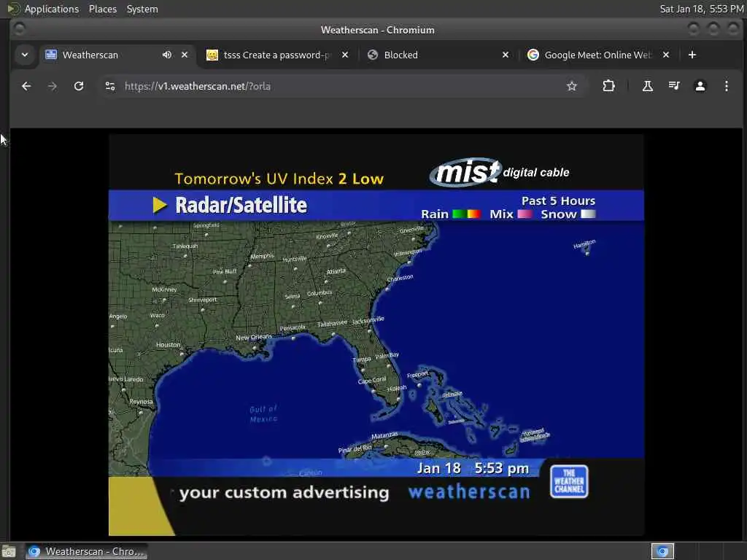Click the Snow color legend swatch
This screenshot has width=747, height=560.
click(588, 214)
